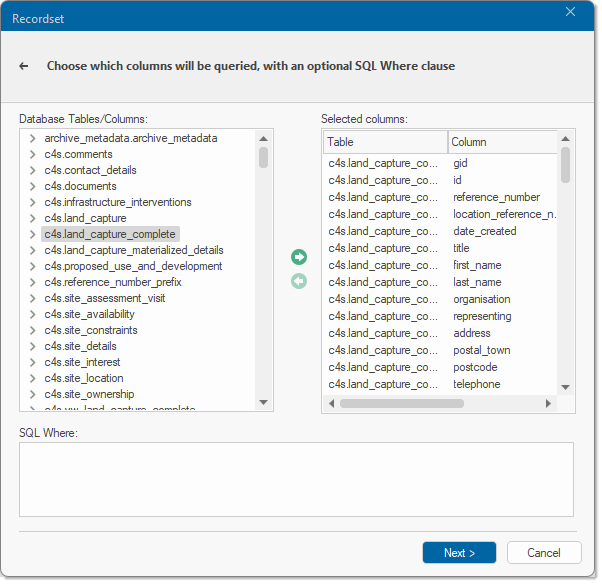Image resolution: width=602 pixels, height=584 pixels.
Task: Select c4s.site_location in tables tree
Action: 84,378
